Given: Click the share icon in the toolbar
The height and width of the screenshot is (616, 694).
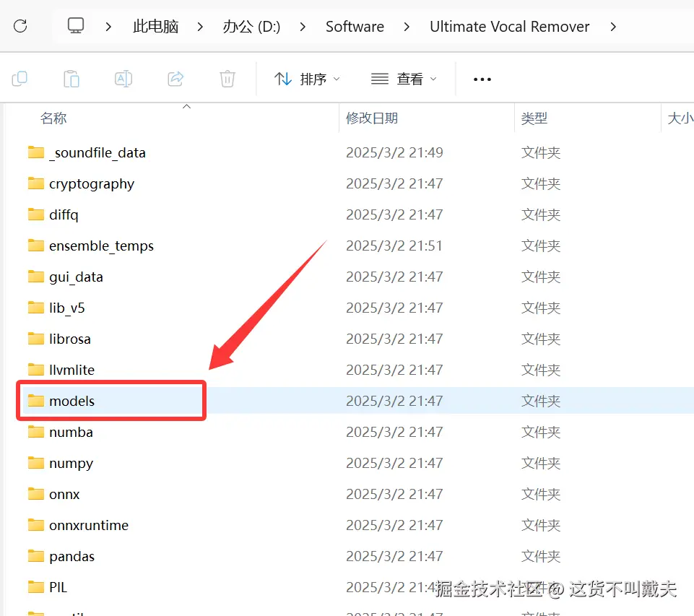Looking at the screenshot, I should tap(175, 79).
